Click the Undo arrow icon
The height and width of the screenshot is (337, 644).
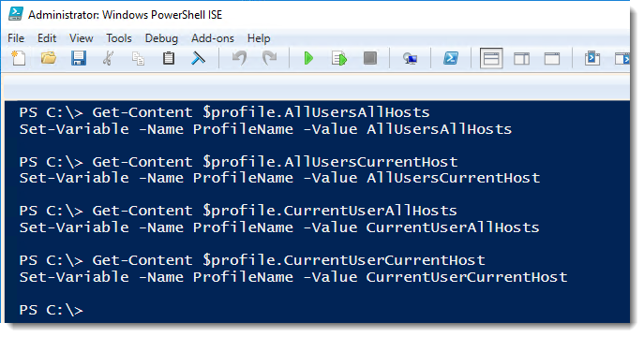(239, 58)
